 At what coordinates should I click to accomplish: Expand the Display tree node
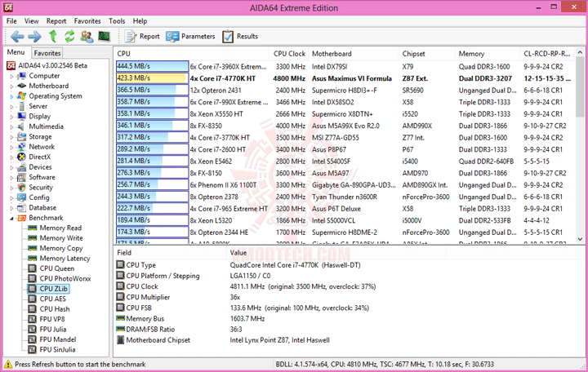(x=11, y=117)
